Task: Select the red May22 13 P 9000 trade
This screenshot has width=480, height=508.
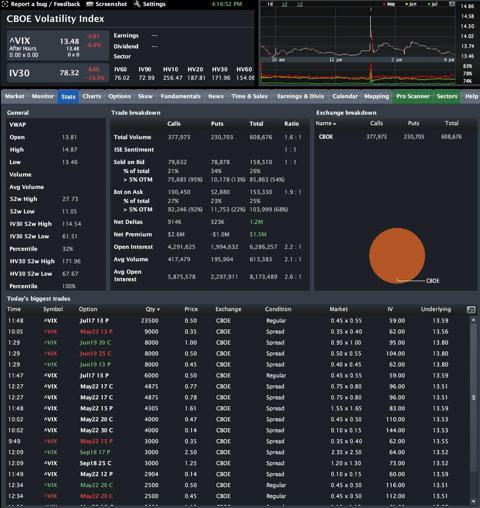Action: tap(237, 332)
